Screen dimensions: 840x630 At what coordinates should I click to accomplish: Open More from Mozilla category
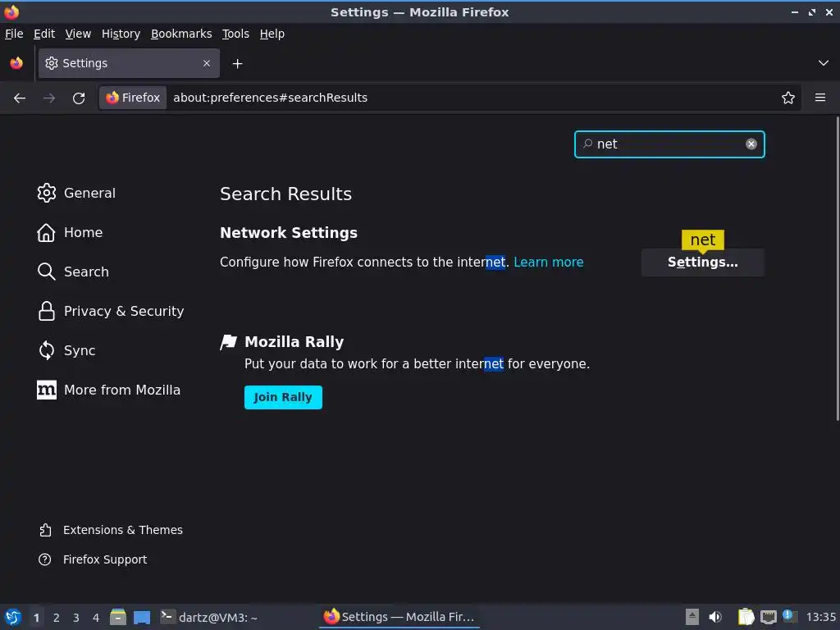[x=109, y=390]
